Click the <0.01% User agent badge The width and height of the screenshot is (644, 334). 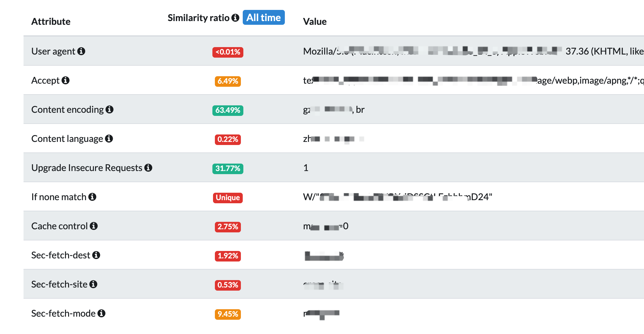tap(228, 52)
